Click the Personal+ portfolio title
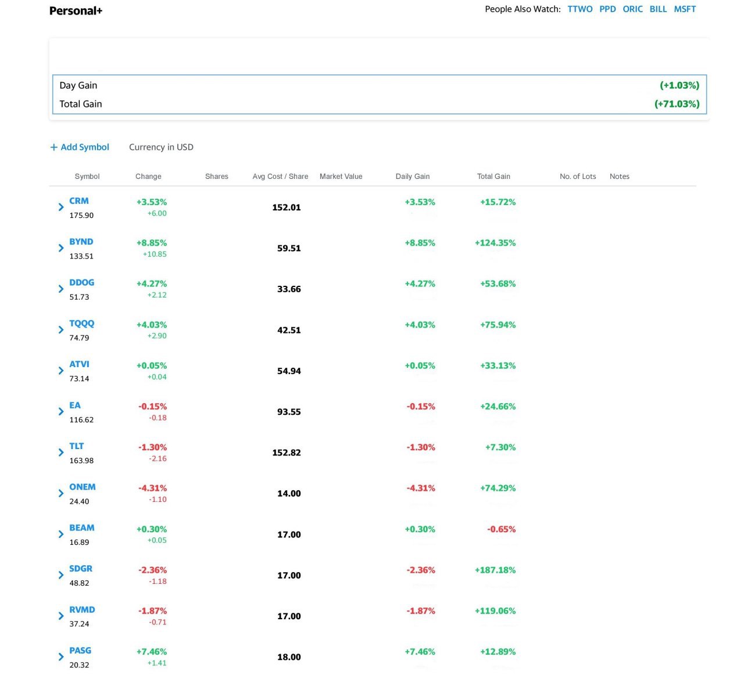744x700 pixels. click(76, 10)
